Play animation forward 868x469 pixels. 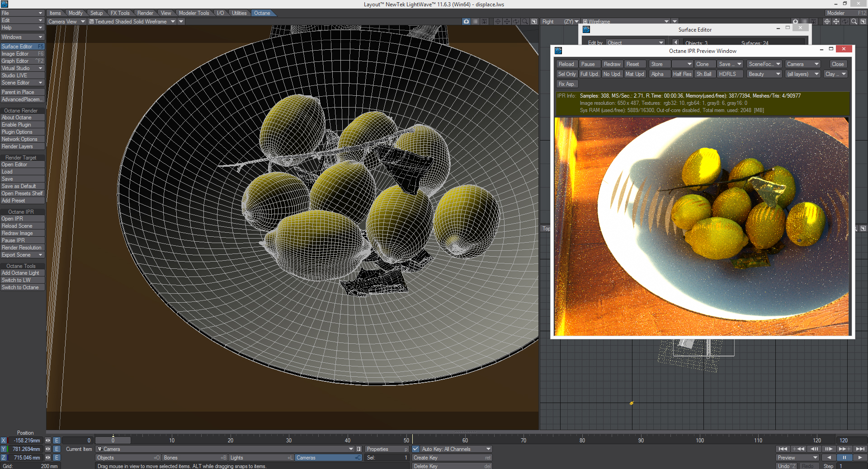tap(859, 457)
